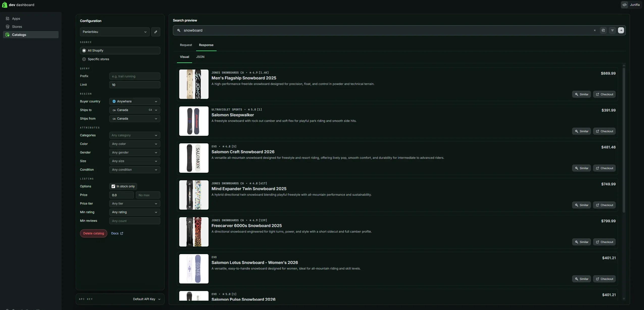
Task: Expand the Color dropdown
Action: point(135,144)
